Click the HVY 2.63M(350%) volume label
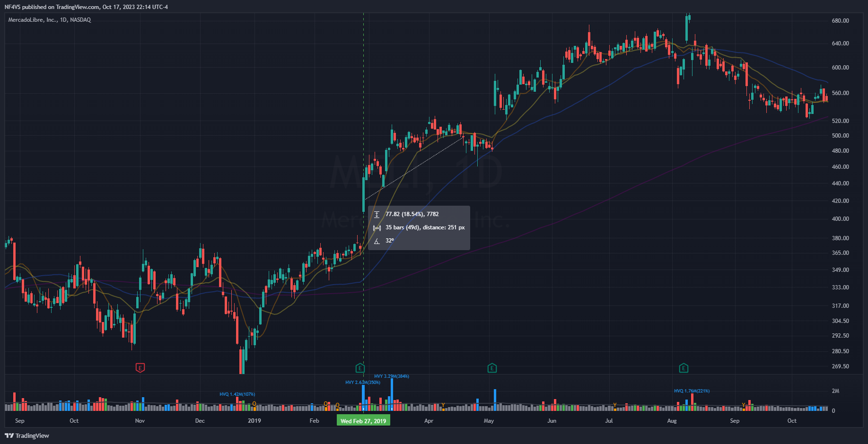 (363, 382)
